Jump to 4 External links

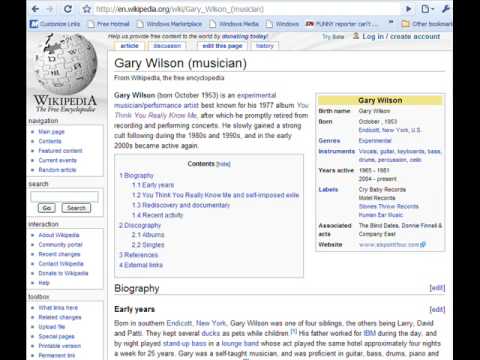141,265
